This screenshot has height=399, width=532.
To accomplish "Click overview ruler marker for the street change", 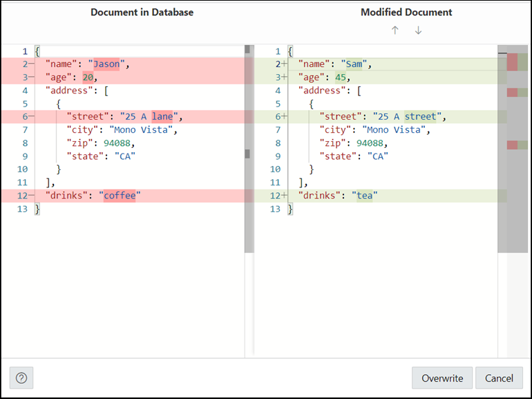I will (513, 93).
